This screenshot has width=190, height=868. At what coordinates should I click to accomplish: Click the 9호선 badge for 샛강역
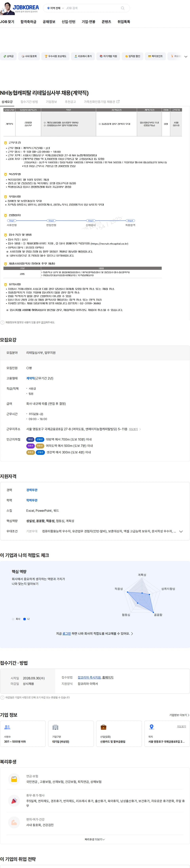click(31, 452)
